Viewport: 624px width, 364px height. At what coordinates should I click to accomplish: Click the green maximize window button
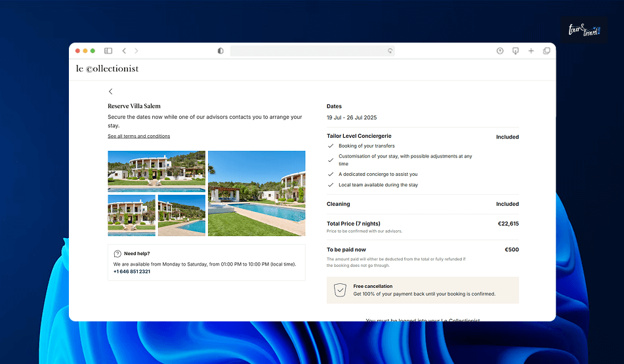tap(93, 51)
